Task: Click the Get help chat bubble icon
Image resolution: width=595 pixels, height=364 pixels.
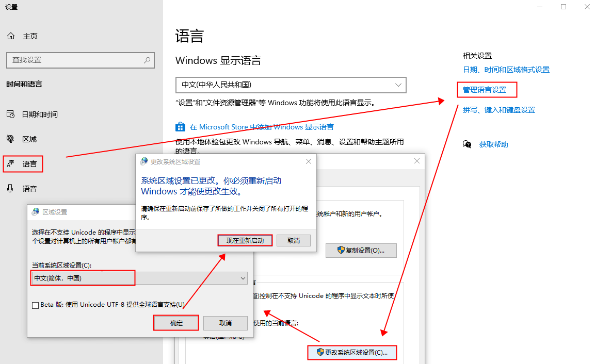Action: coord(467,144)
